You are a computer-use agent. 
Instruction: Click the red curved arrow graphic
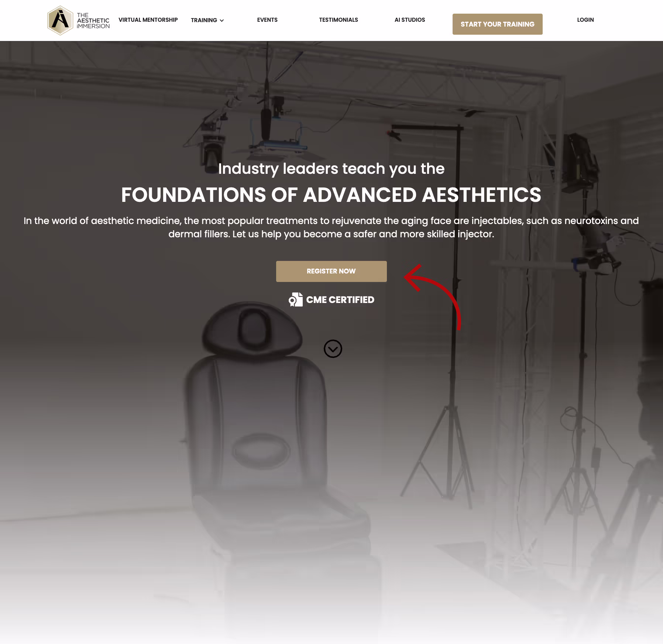tap(433, 297)
